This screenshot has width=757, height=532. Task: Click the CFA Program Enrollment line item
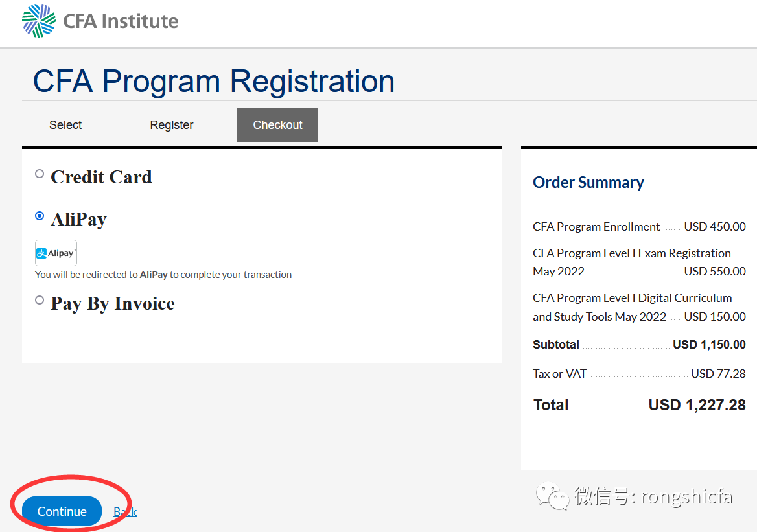pos(639,226)
